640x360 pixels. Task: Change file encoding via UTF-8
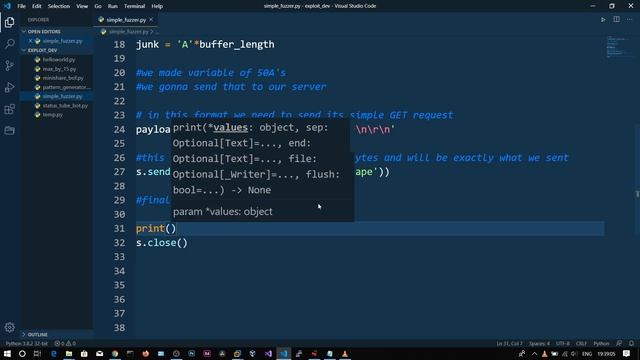click(x=562, y=343)
